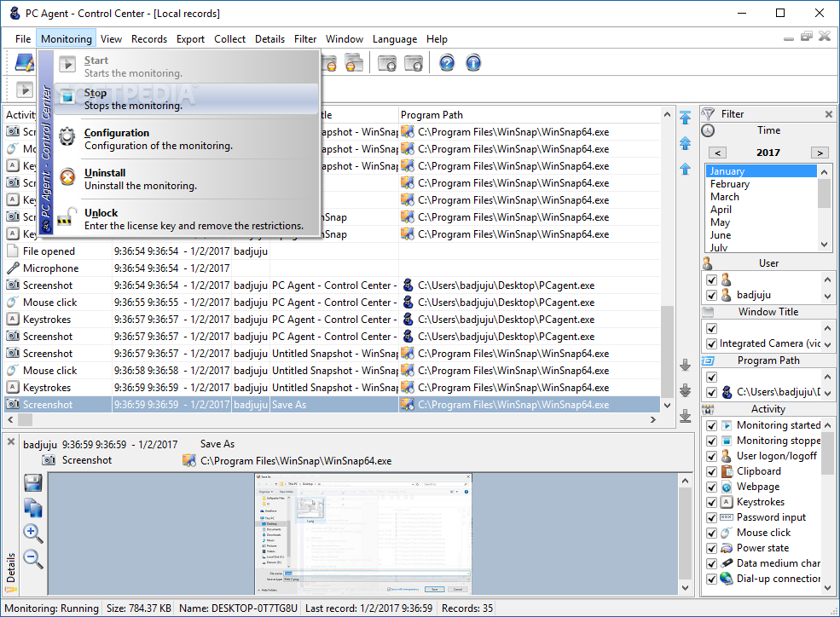Select the File opened record row
Screen dimensions: 840x617
pyautogui.click(x=332, y=251)
